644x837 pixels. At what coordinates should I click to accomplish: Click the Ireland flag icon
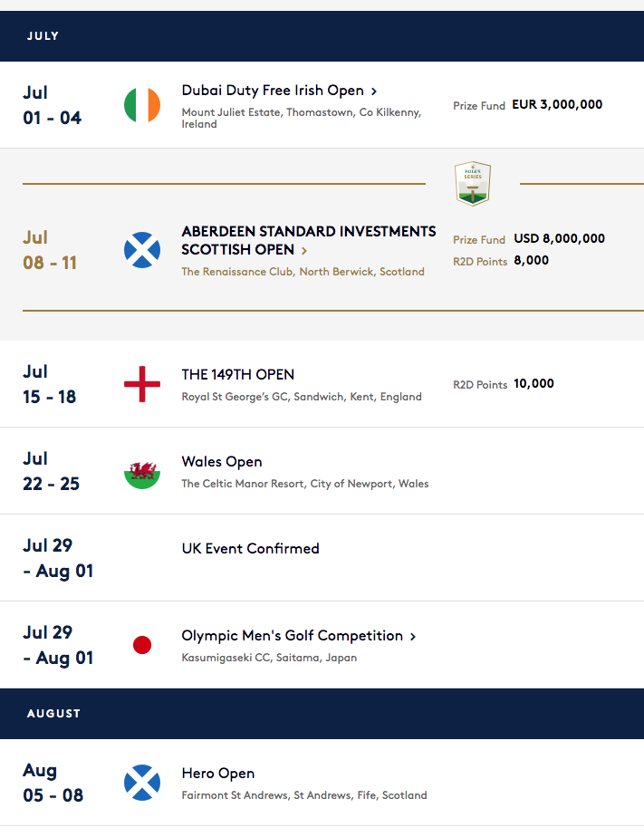tap(142, 105)
